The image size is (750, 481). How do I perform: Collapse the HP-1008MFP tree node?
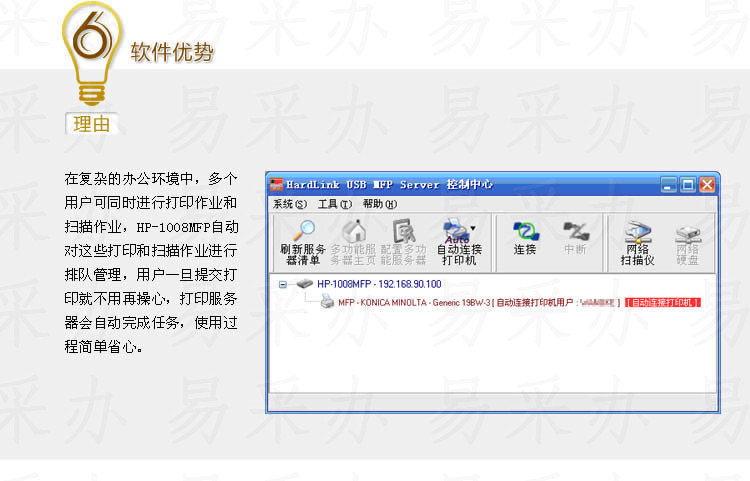(x=283, y=284)
